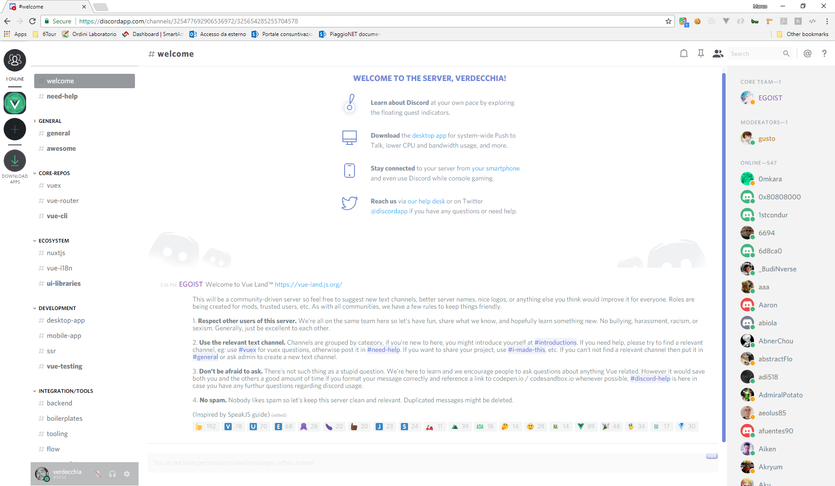
Task: Click the emoji picker button in message box
Action: point(711,456)
